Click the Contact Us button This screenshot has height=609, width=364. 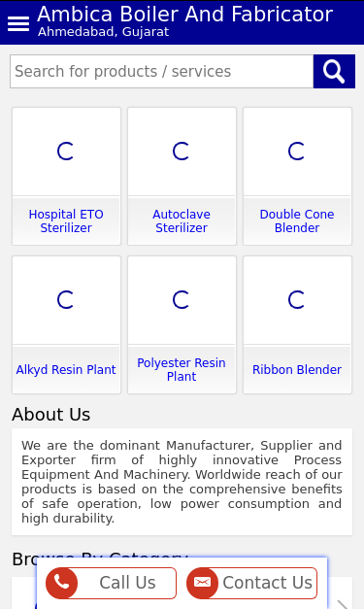click(x=251, y=583)
